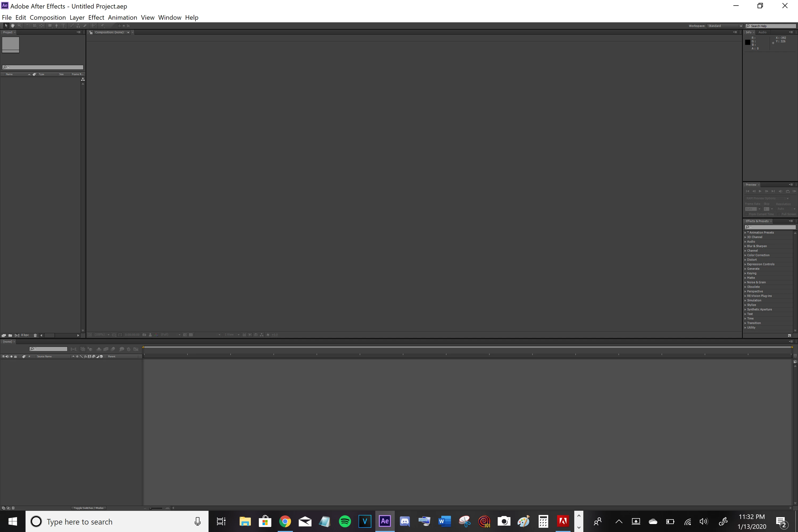Select the Horizontal Type tool
The height and width of the screenshot is (532, 798).
click(64, 26)
